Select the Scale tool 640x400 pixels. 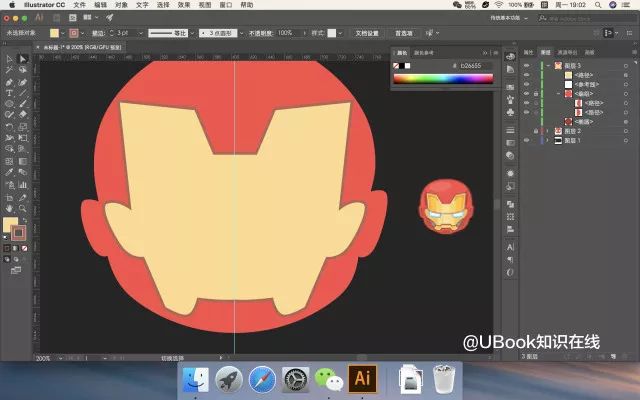(23, 127)
